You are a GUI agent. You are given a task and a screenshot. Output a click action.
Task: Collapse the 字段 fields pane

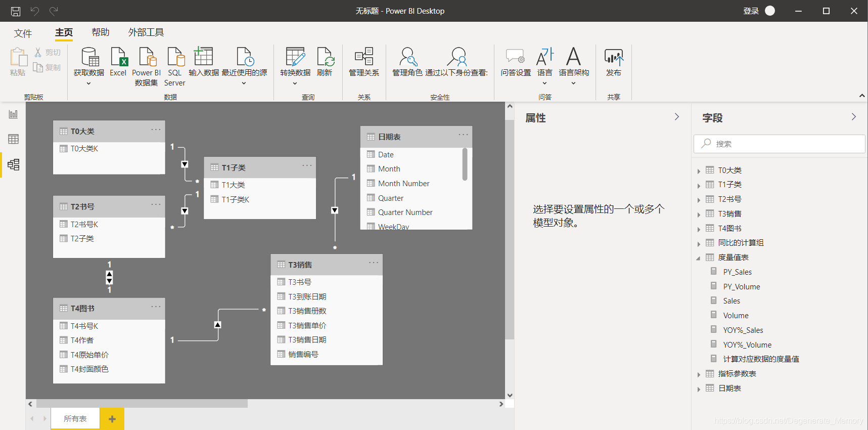(x=854, y=117)
